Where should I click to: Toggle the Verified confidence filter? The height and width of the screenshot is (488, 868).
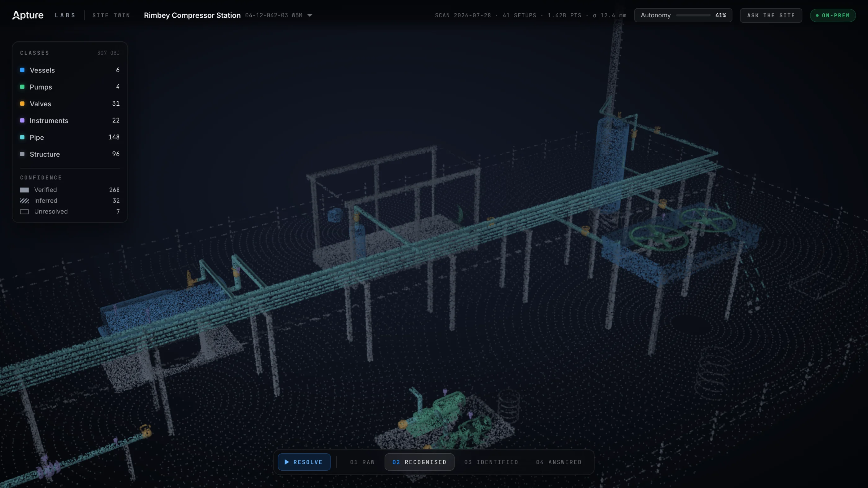(x=70, y=190)
